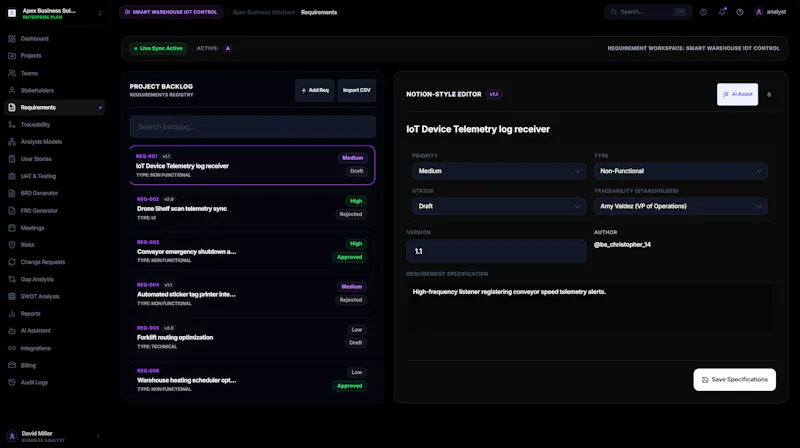This screenshot has width=800, height=448.
Task: Select REQ-001 IoT Device Telemetry log receiver
Action: pyautogui.click(x=253, y=165)
